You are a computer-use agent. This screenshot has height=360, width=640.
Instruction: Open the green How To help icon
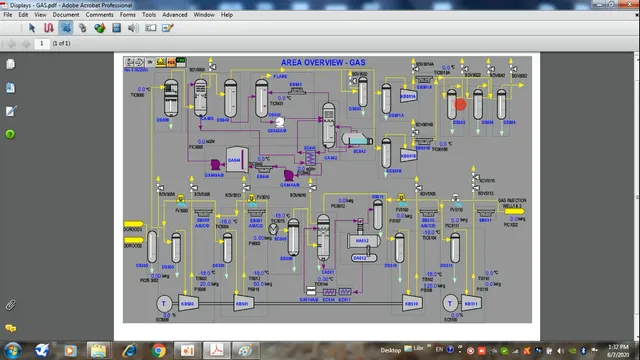pos(10,134)
